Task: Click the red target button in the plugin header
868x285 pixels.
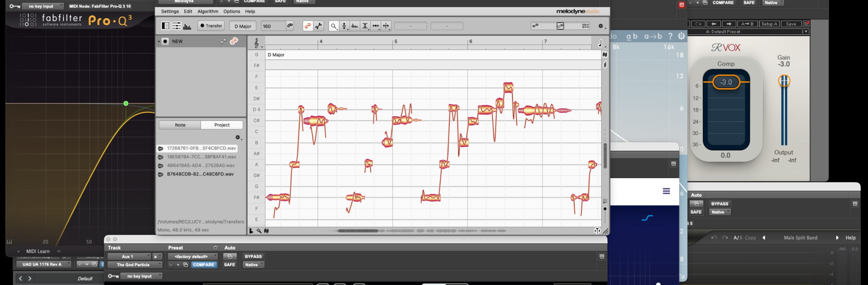Action: click(682, 5)
